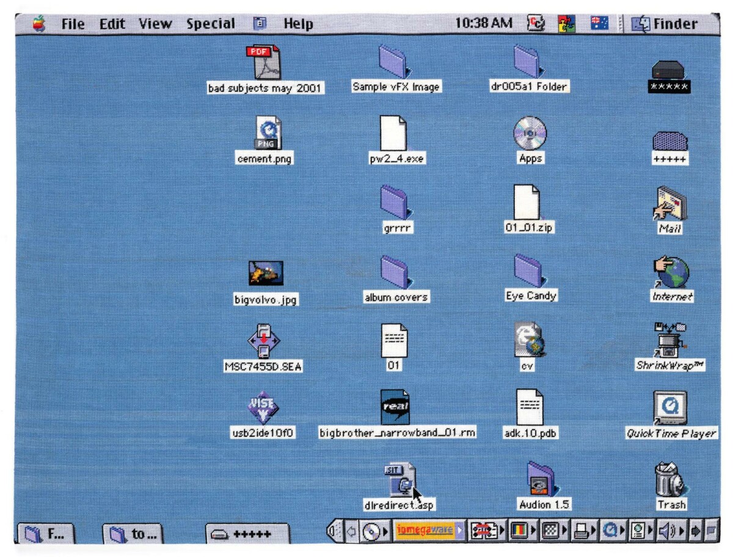This screenshot has height=560, width=733.
Task: Select the cv document icon
Action: [528, 341]
